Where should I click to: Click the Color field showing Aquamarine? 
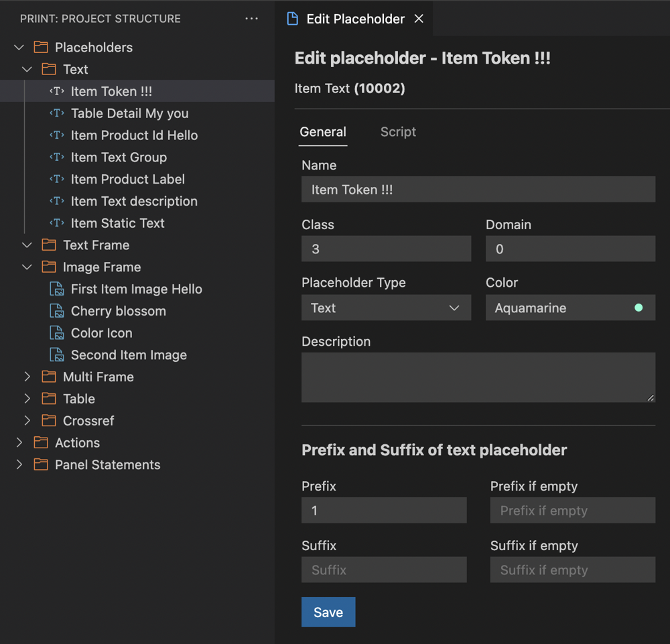(x=570, y=308)
